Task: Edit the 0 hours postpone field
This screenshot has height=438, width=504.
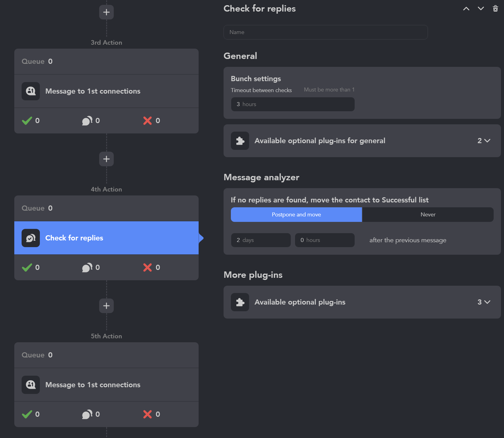Action: 325,240
